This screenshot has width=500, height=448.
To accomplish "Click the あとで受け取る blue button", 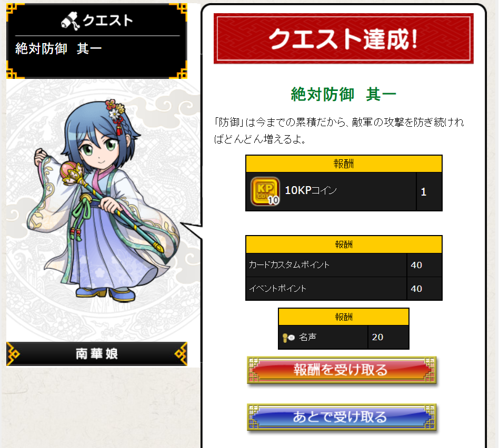I will click(x=342, y=417).
